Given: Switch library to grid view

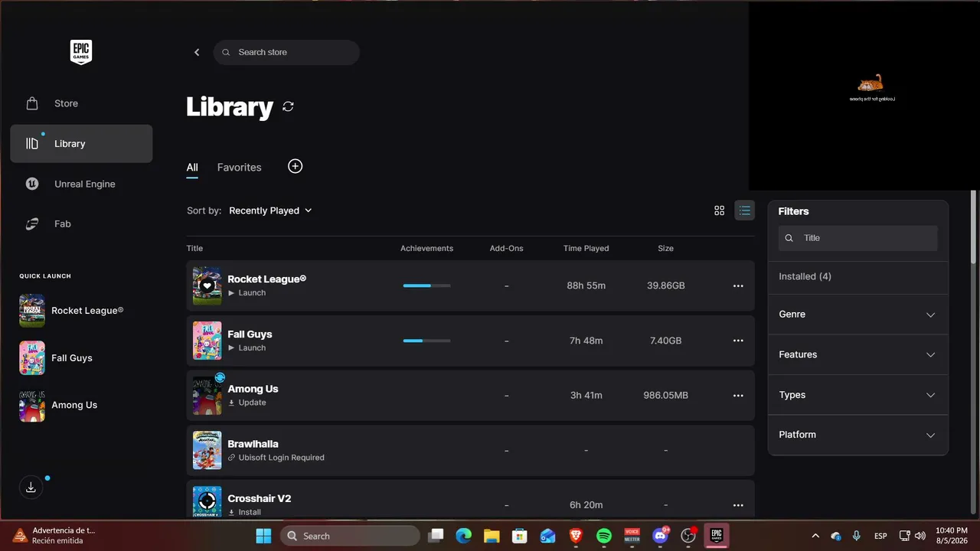Looking at the screenshot, I should point(719,210).
